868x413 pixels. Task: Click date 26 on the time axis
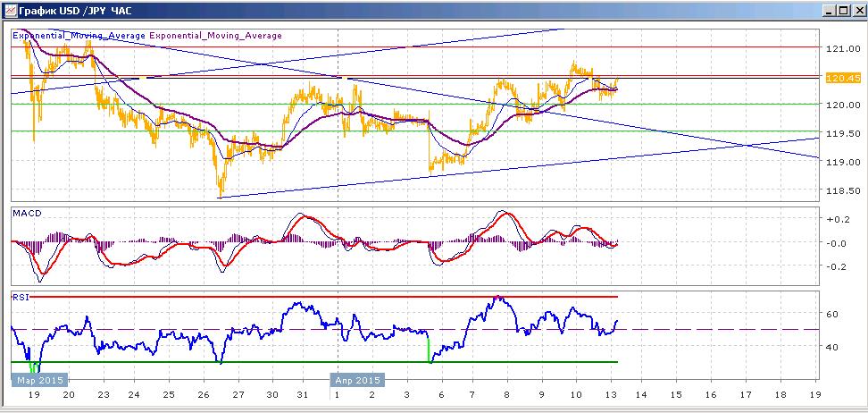[x=204, y=394]
